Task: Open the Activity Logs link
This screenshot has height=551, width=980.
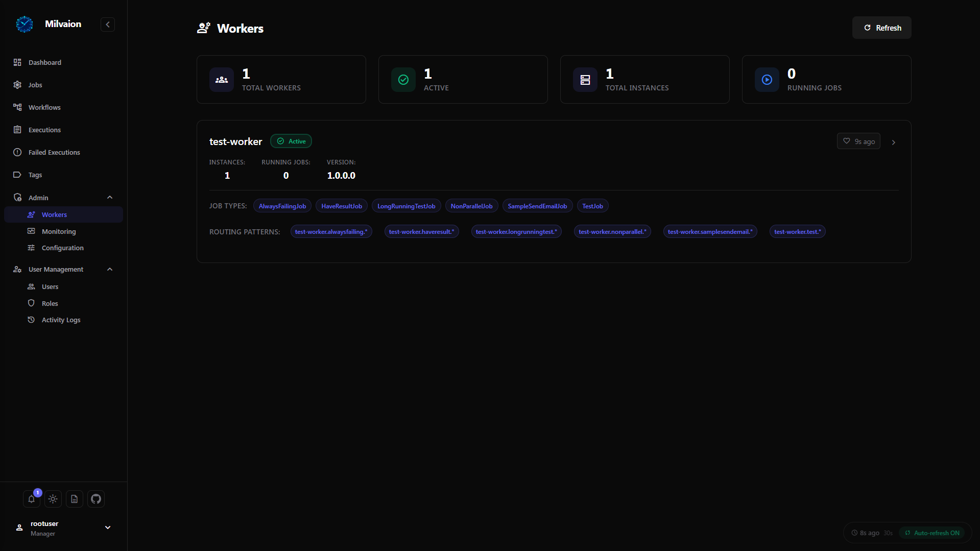Action: (x=61, y=320)
